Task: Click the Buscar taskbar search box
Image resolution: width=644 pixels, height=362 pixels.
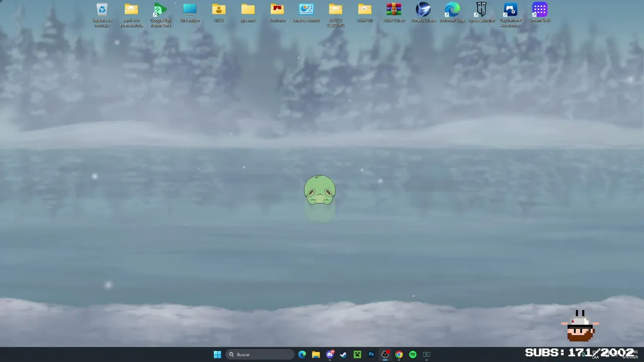Action: click(x=260, y=354)
